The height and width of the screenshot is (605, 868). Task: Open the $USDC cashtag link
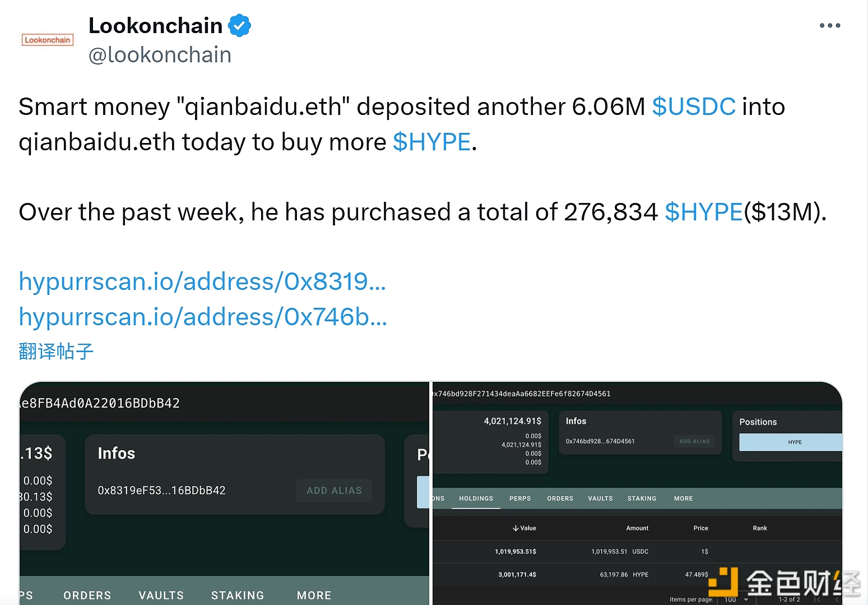click(x=694, y=107)
